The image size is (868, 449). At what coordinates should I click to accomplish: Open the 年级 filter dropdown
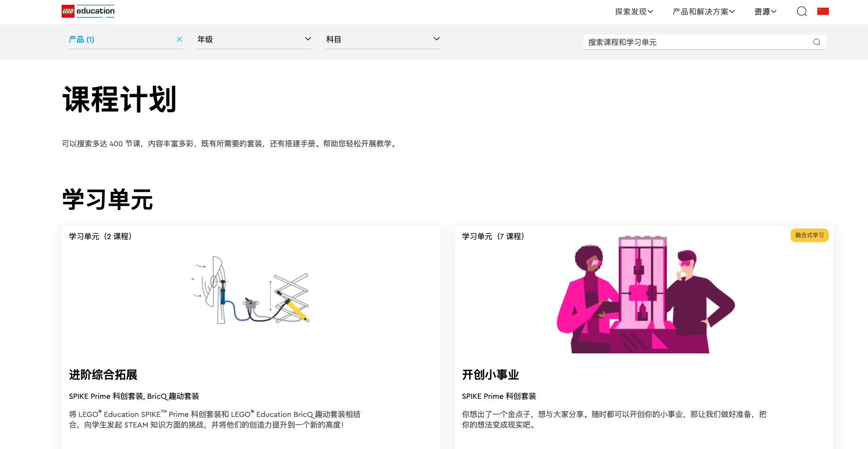pyautogui.click(x=254, y=39)
